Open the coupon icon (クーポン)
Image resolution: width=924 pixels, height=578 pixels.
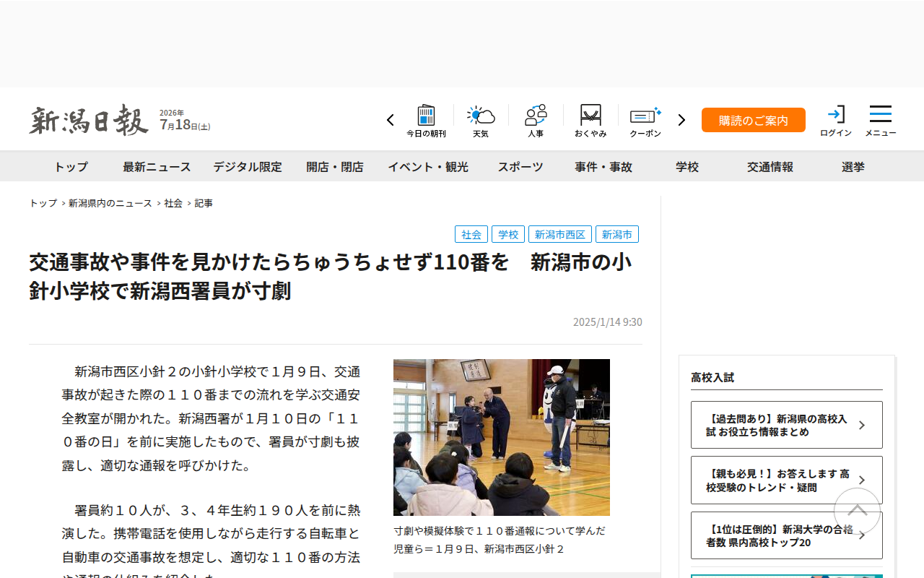[645, 121]
